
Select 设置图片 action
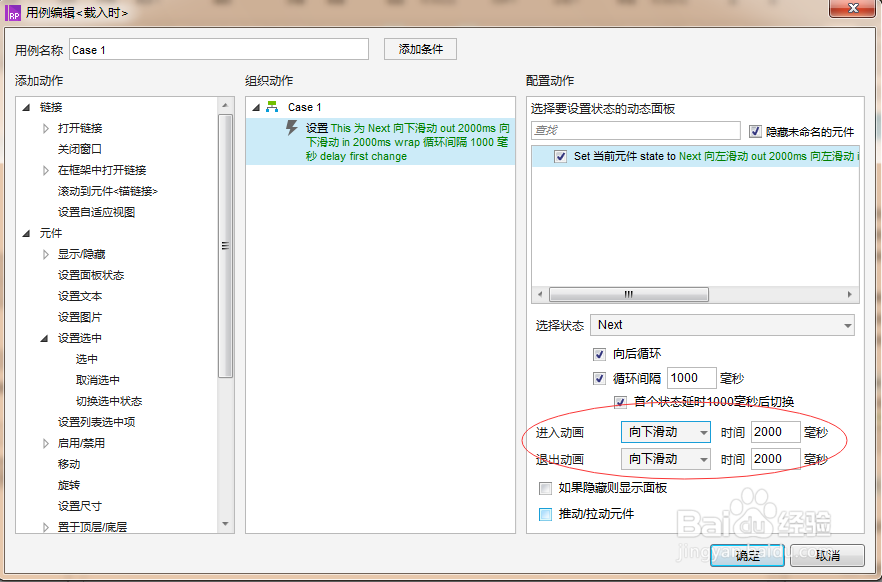point(79,317)
